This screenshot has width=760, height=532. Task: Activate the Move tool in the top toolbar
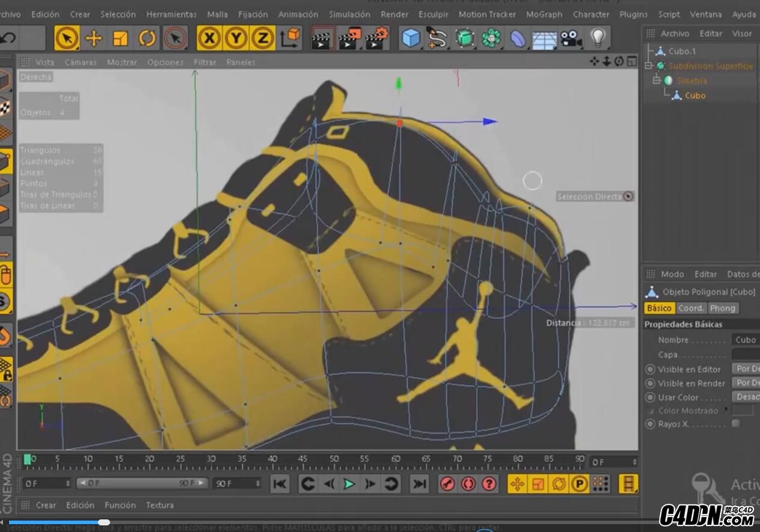point(93,38)
